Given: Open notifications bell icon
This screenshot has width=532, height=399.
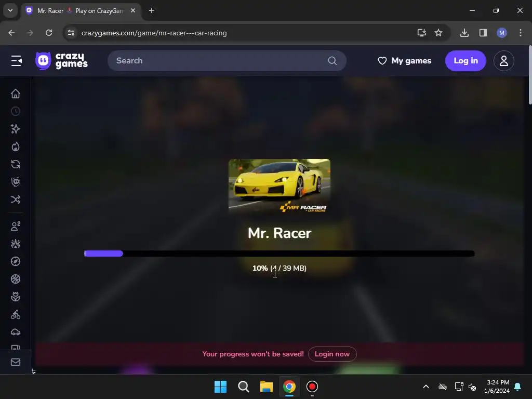Looking at the screenshot, I should (518, 387).
